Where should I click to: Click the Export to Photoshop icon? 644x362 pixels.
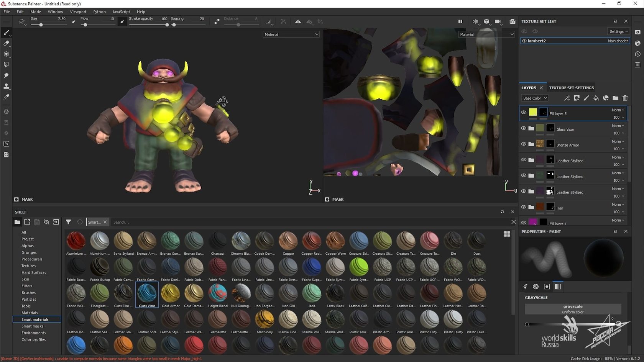point(6,144)
